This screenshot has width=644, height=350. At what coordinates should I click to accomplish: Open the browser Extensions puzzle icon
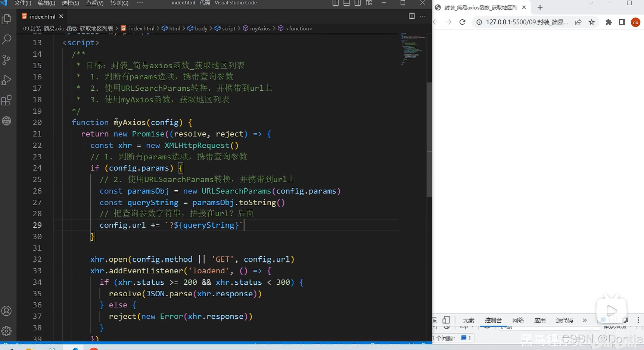click(x=609, y=22)
